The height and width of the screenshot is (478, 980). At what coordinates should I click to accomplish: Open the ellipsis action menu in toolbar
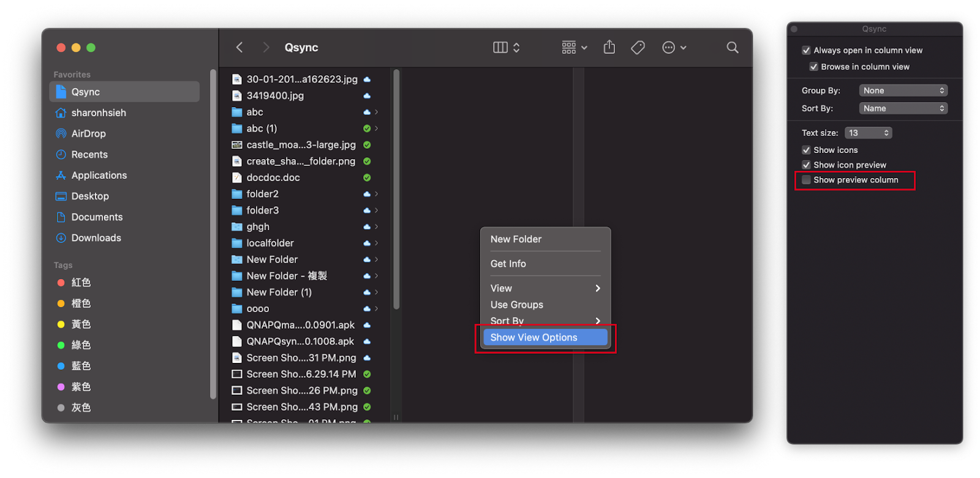[674, 48]
